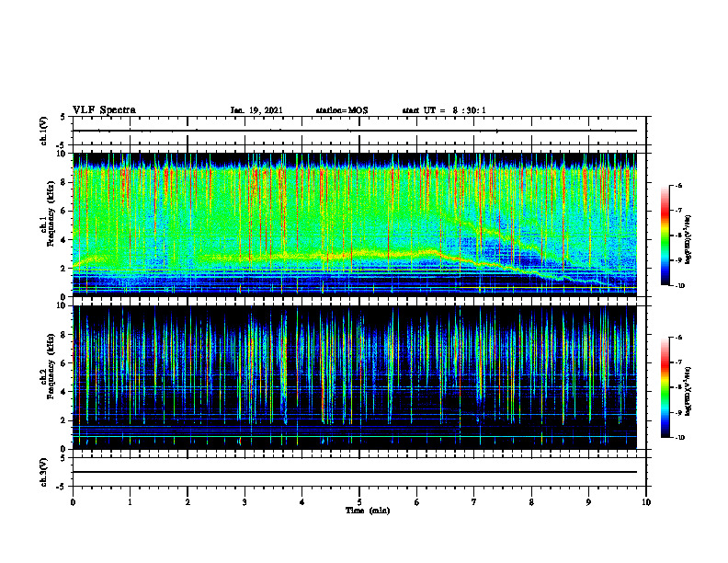
Task: Click the time axis tick label "9"
Action: pyautogui.click(x=588, y=502)
